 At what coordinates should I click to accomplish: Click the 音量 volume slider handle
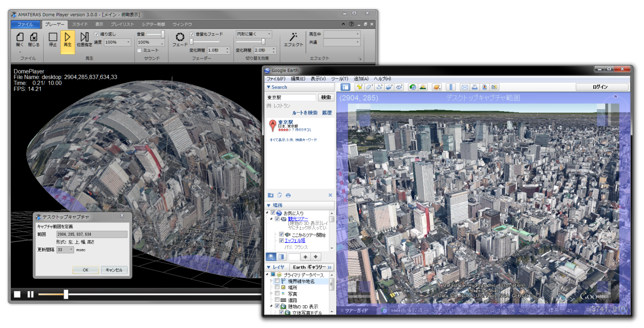tap(162, 34)
